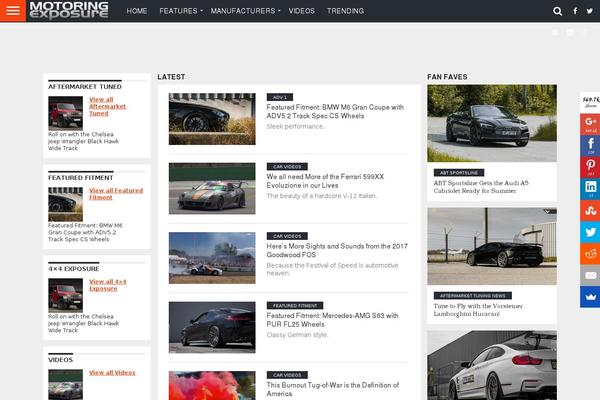Click Featured Fitment tag on Mercedes article
This screenshot has height=400, width=600.
(x=295, y=305)
